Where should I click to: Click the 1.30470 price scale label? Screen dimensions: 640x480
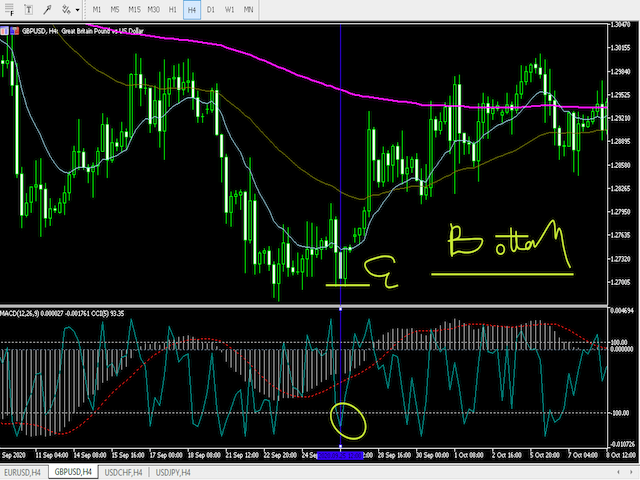click(x=621, y=25)
